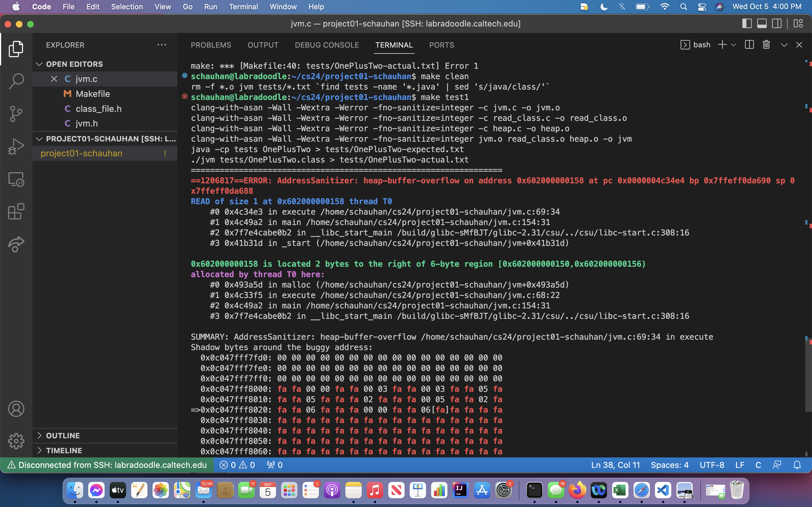Split the terminal pane

[x=749, y=45]
